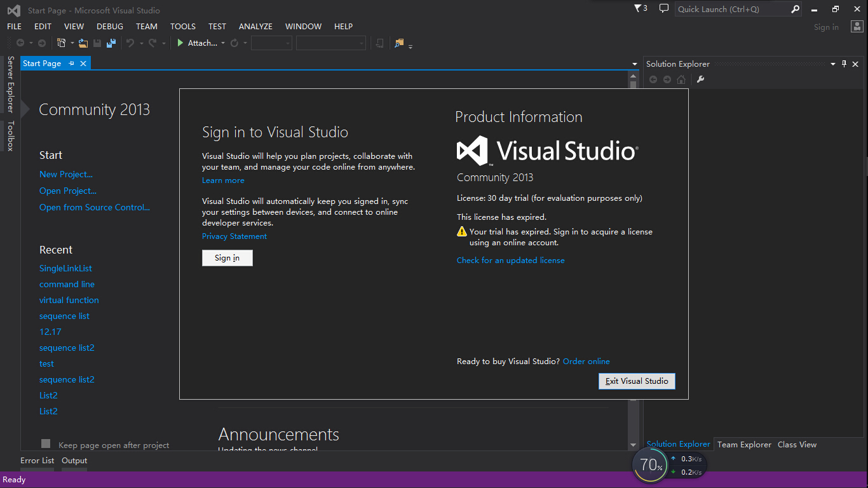The width and height of the screenshot is (868, 488).
Task: Click the Exit Visual Studio button
Action: [637, 381]
